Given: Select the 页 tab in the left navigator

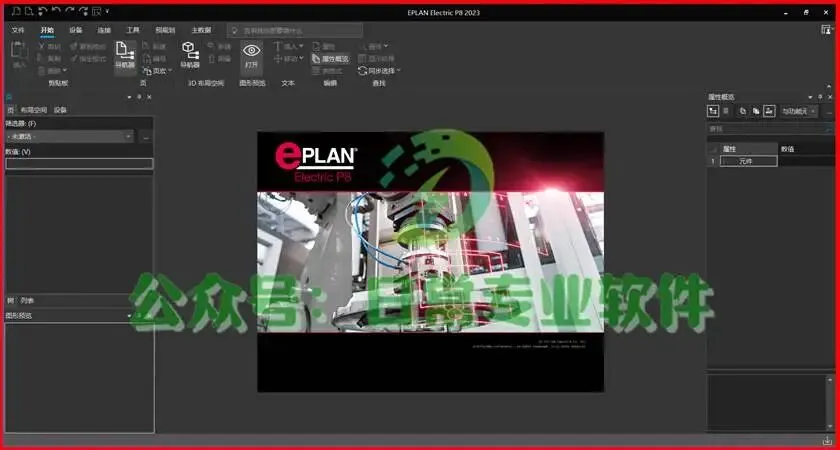Looking at the screenshot, I should point(10,110).
